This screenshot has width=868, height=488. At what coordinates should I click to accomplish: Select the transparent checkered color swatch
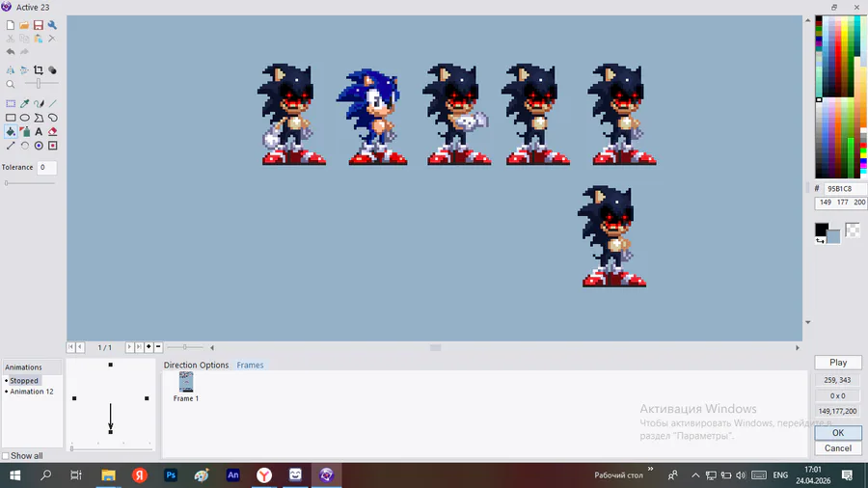pyautogui.click(x=853, y=230)
